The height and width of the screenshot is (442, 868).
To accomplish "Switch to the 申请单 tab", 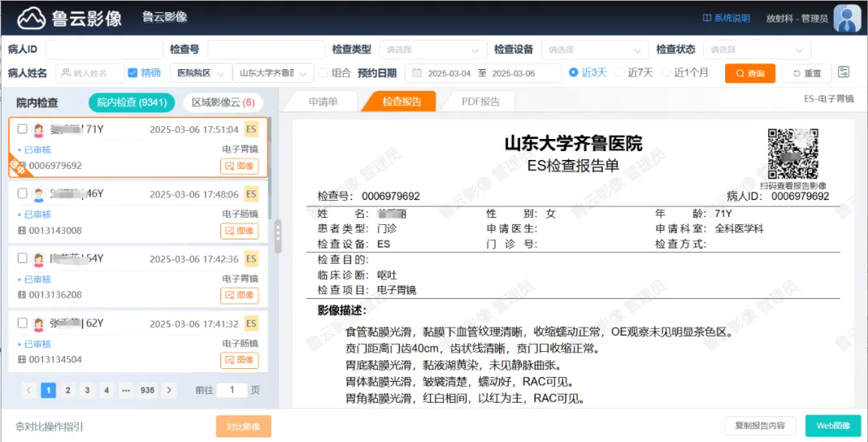I will coord(322,102).
